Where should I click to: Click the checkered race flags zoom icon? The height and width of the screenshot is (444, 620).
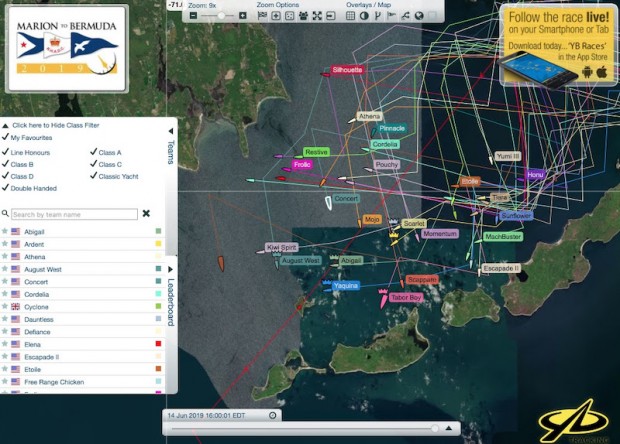tap(262, 16)
